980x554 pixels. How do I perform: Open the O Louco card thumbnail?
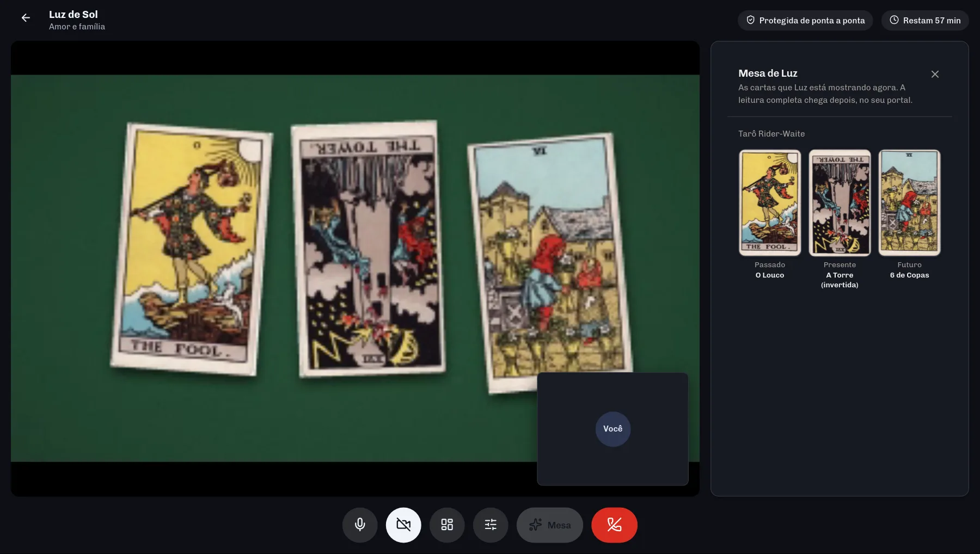point(770,202)
